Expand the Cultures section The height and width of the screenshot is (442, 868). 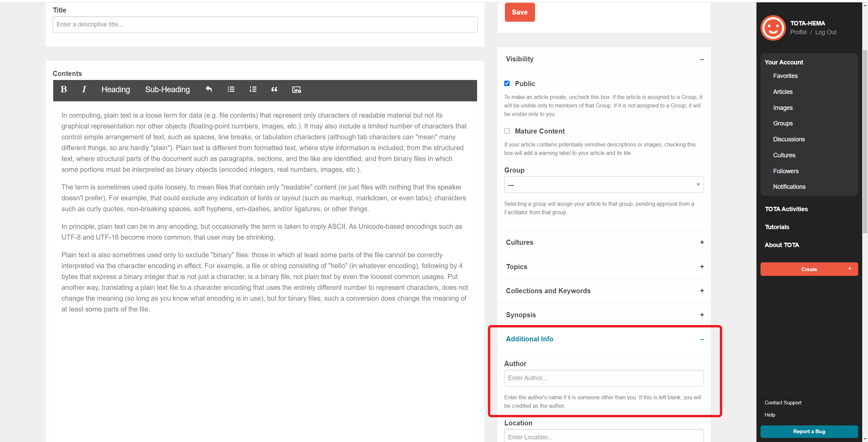click(x=702, y=242)
